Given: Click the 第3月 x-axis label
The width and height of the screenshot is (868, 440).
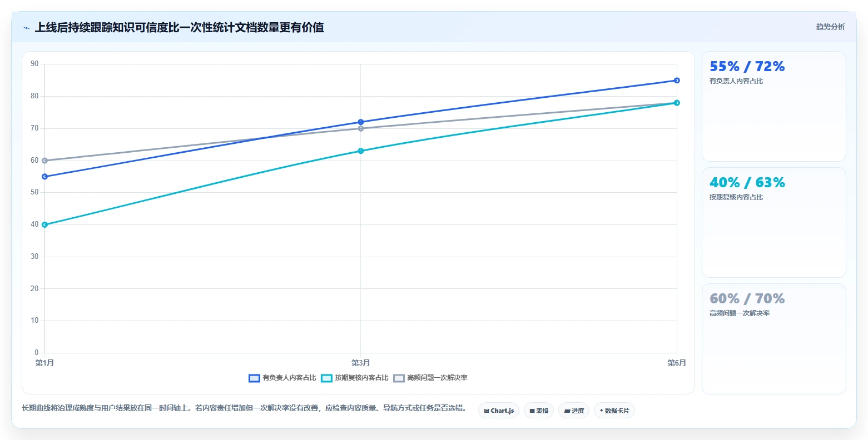Looking at the screenshot, I should pos(361,363).
